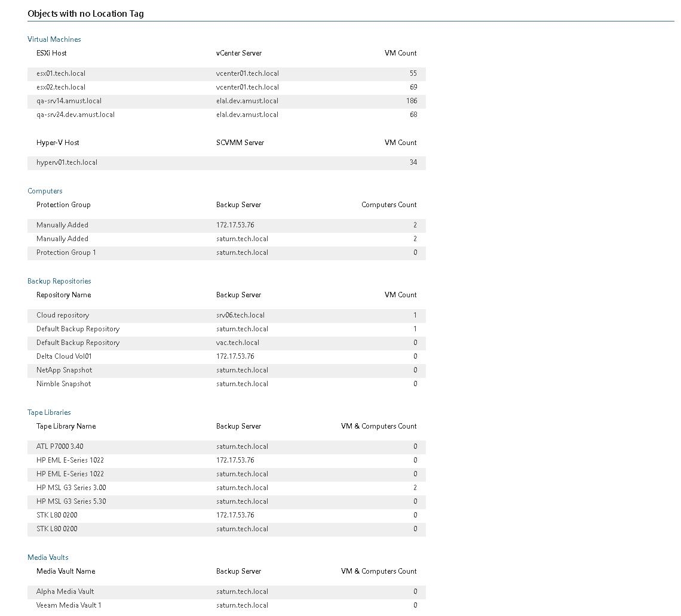Screen dimensions: 681x616
Task: Select esx01.tech.local host cell
Action: (61, 73)
